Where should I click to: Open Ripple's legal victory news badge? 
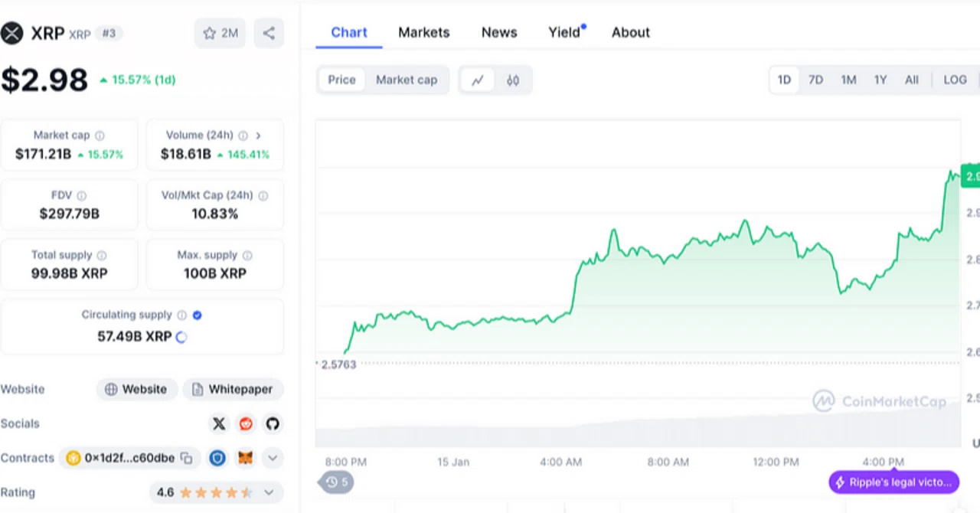tap(893, 482)
